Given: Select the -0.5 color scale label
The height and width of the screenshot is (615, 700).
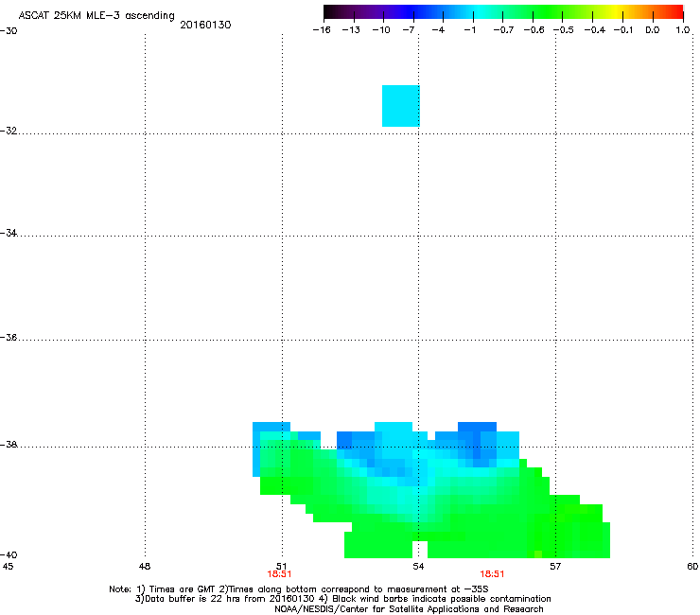Looking at the screenshot, I should tap(564, 30).
